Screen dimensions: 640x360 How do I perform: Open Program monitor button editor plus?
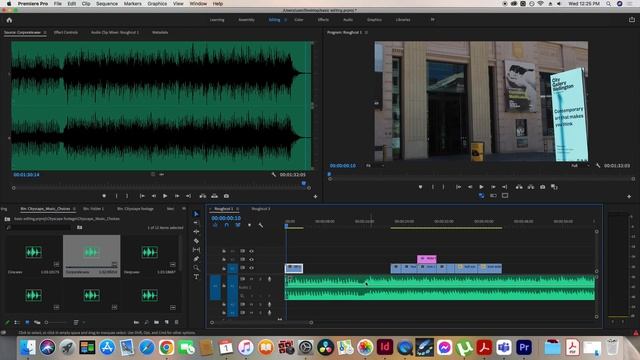tap(629, 196)
